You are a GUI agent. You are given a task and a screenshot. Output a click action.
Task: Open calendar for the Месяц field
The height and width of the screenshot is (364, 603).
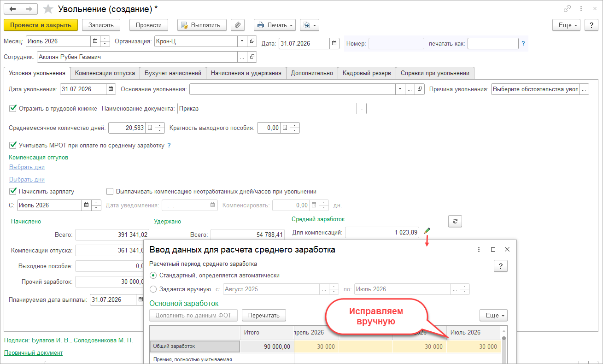click(x=95, y=41)
